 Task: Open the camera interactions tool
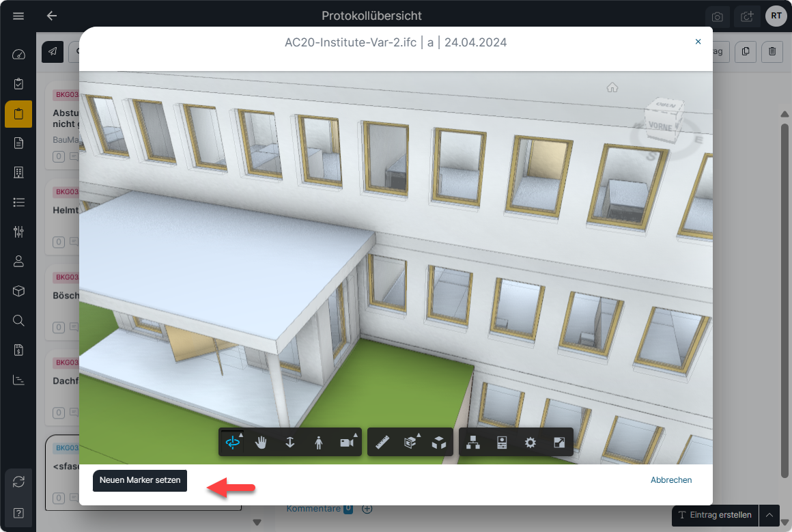pos(347,443)
